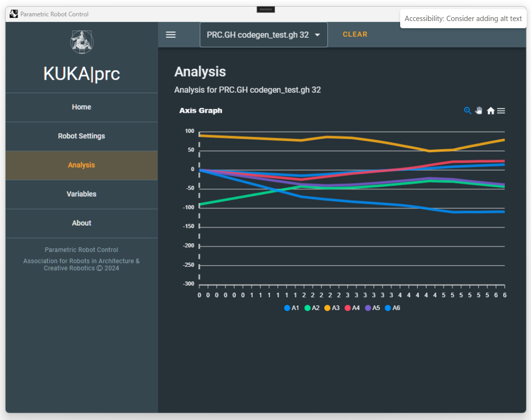Click the CLEAR button

355,34
